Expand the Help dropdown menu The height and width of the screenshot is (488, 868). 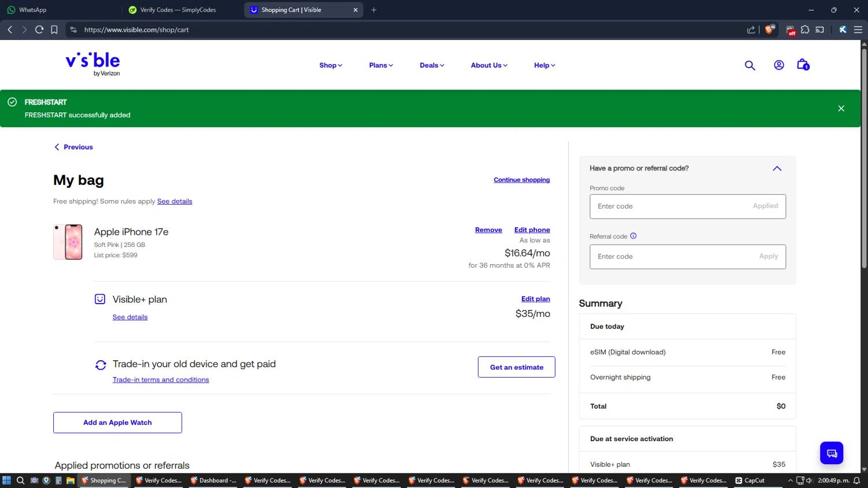point(545,65)
